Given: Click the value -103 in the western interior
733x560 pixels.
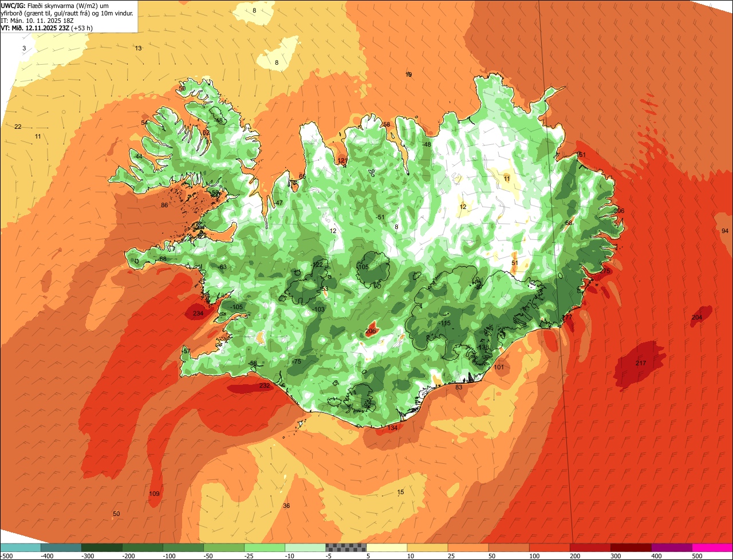Looking at the screenshot, I should pos(318,310).
